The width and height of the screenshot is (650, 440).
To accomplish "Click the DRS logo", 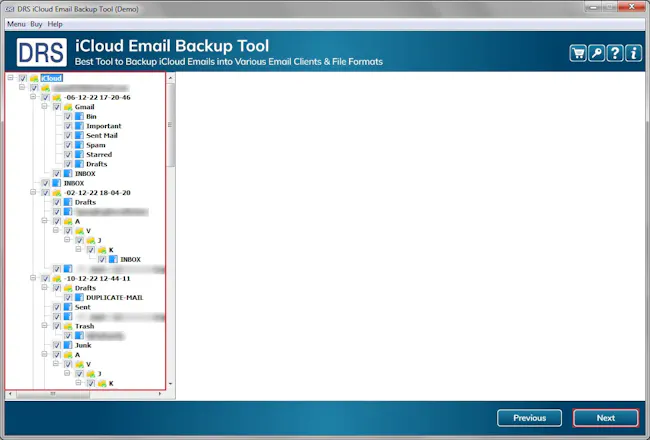I will coord(41,52).
